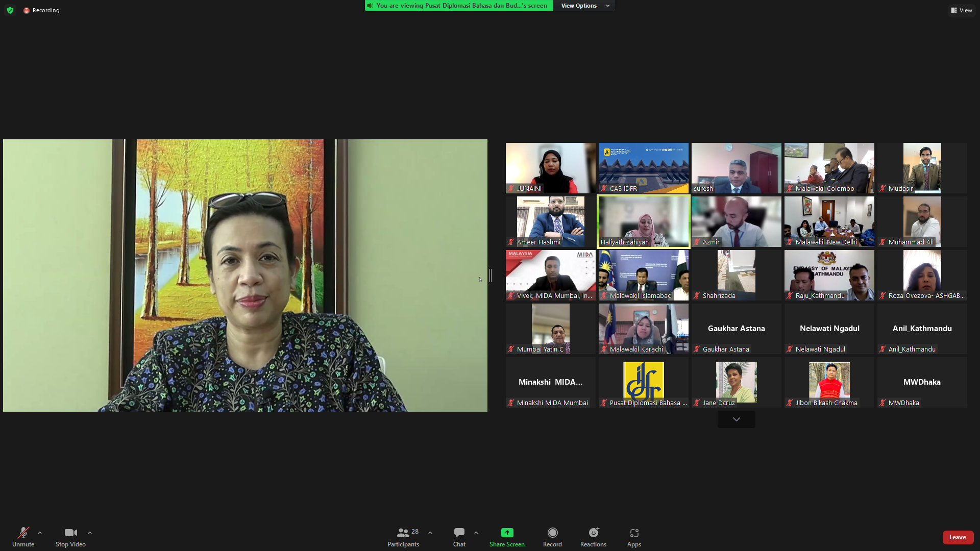Click the red Leave button
980x551 pixels.
[x=958, y=537]
